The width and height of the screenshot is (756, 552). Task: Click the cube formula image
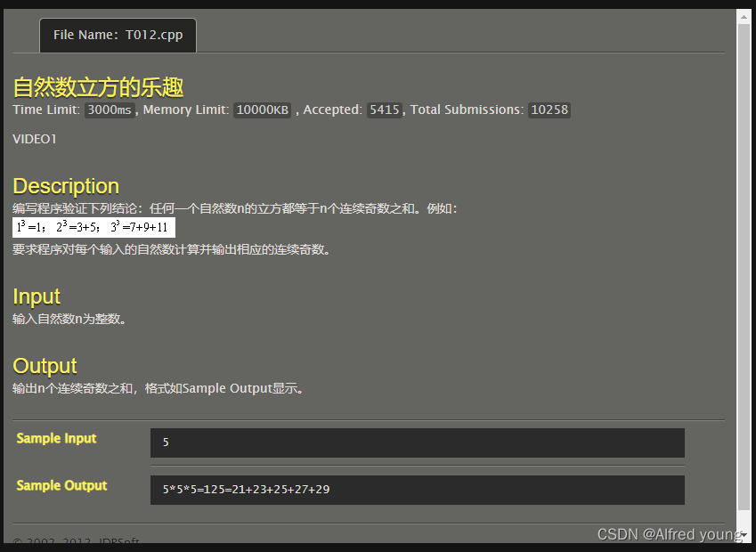tap(93, 228)
